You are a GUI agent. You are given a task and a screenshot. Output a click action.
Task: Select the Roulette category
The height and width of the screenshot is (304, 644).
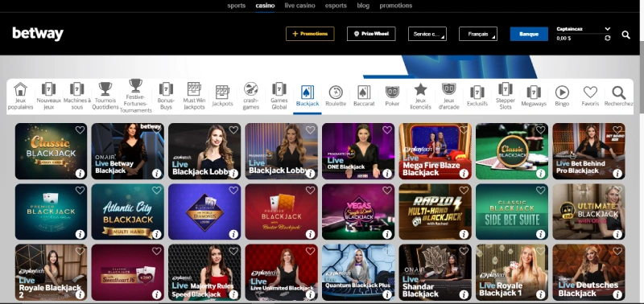point(336,96)
